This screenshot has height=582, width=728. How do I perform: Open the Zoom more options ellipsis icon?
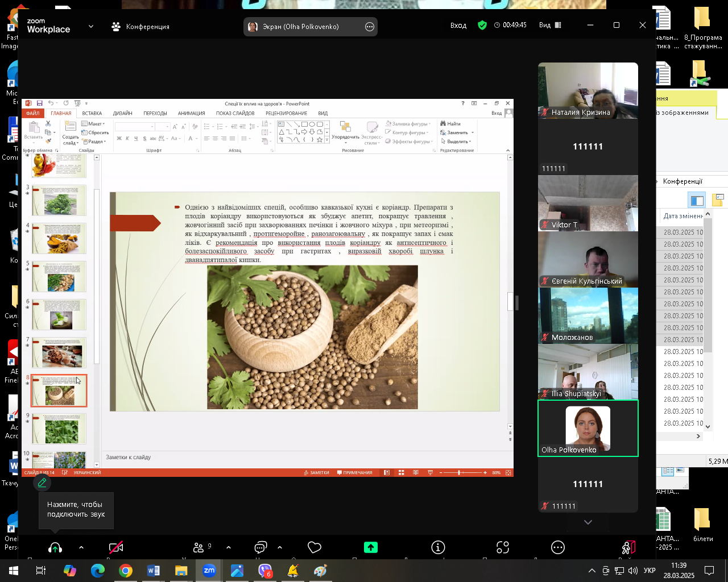point(558,547)
